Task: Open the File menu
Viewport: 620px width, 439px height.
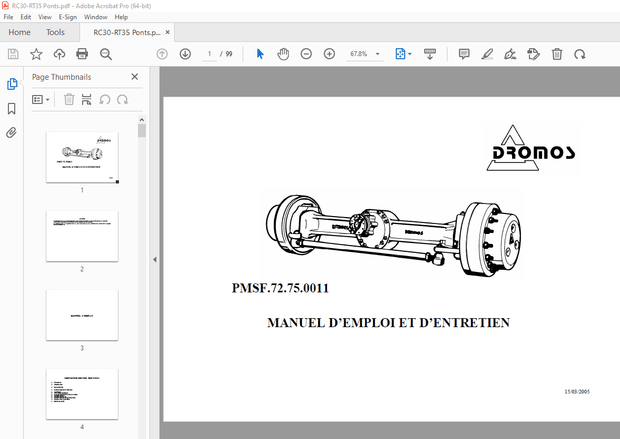Action: [8, 17]
